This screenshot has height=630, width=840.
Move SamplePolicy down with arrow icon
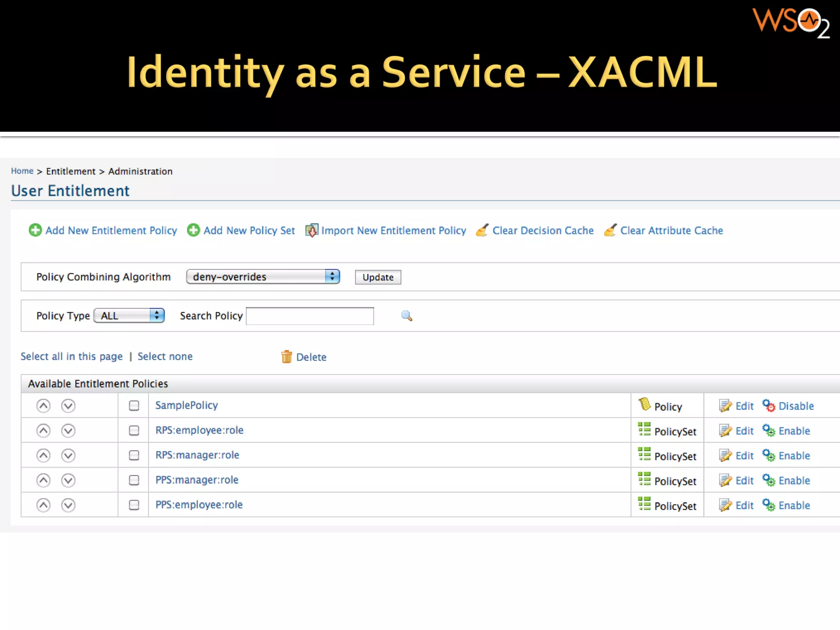68,406
